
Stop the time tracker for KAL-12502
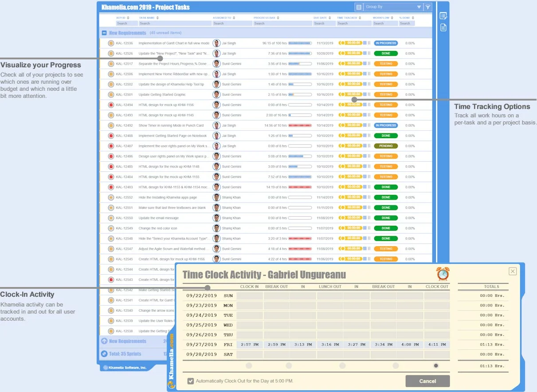coord(365,84)
